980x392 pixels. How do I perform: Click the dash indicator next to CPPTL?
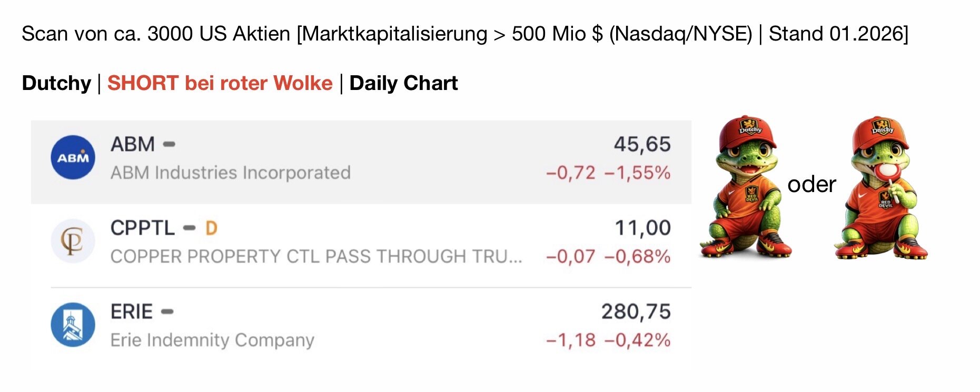pyautogui.click(x=189, y=228)
